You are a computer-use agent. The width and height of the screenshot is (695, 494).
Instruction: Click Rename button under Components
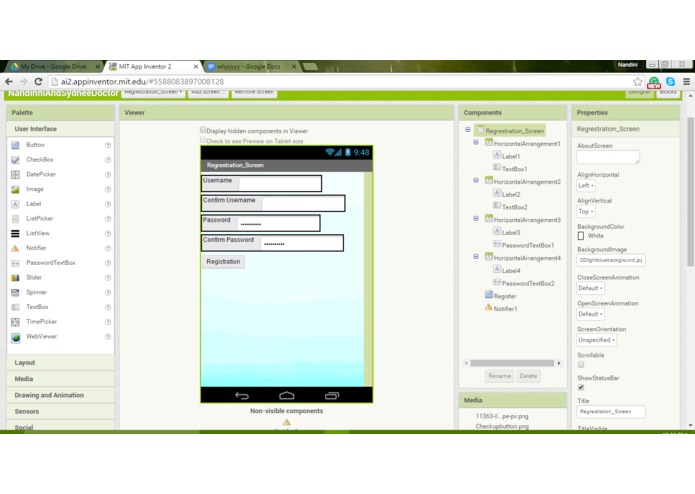click(x=500, y=376)
